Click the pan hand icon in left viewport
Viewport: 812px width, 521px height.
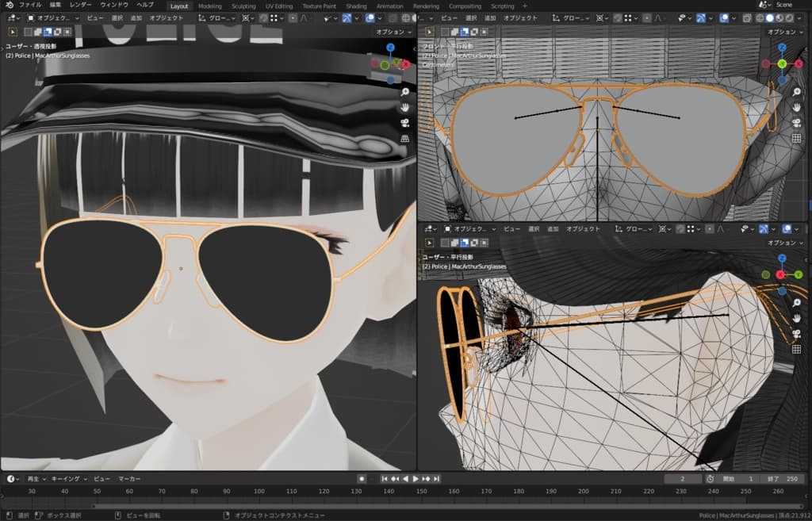point(404,107)
